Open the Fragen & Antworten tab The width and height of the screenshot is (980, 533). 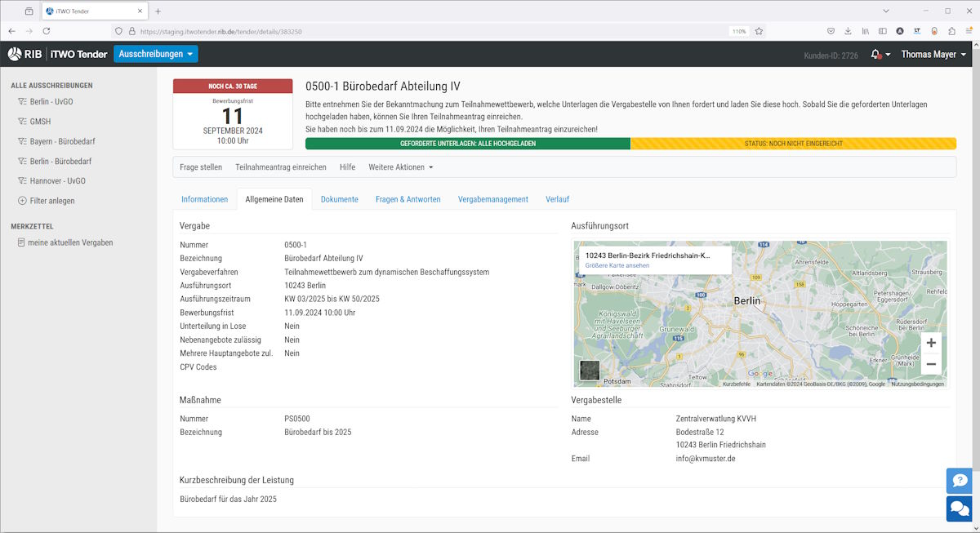408,199
